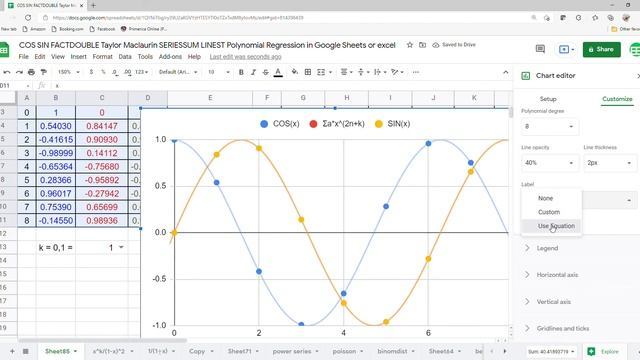Open the Insert menu
640x360 pixels.
[x=78, y=57]
